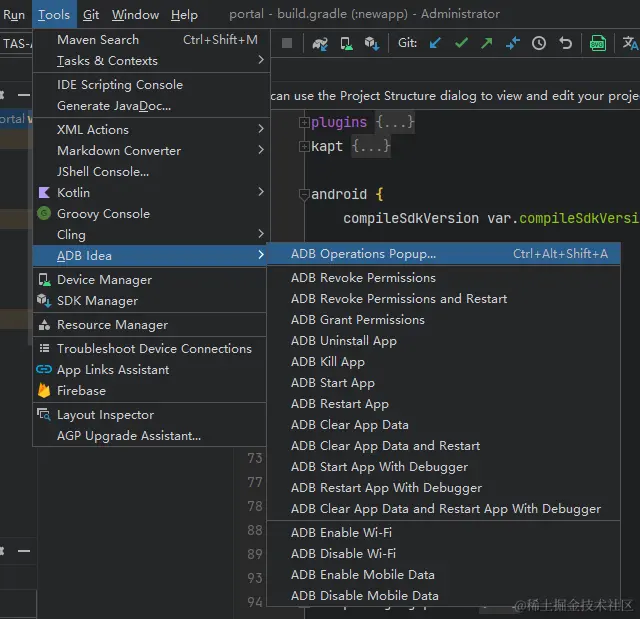Expand folded kapt block
640x619 pixels.
coord(304,146)
